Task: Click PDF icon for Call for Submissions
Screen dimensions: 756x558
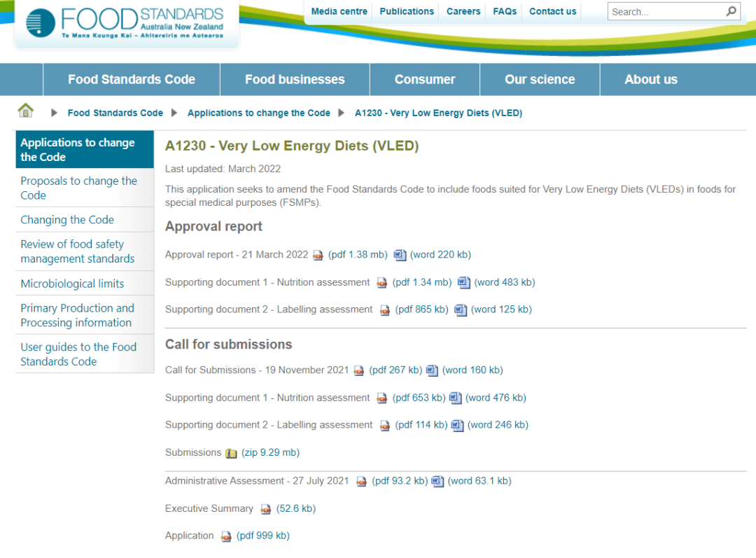Action: coord(358,371)
